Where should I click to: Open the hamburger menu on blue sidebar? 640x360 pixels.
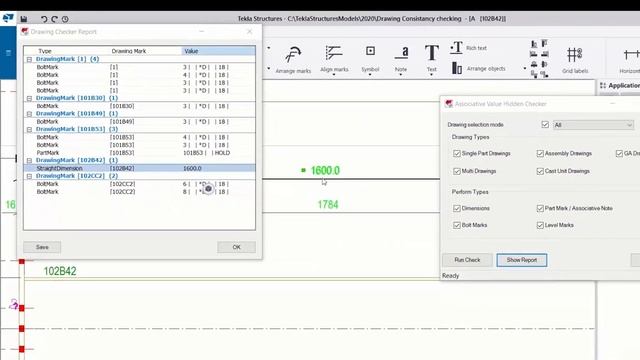coord(8,53)
